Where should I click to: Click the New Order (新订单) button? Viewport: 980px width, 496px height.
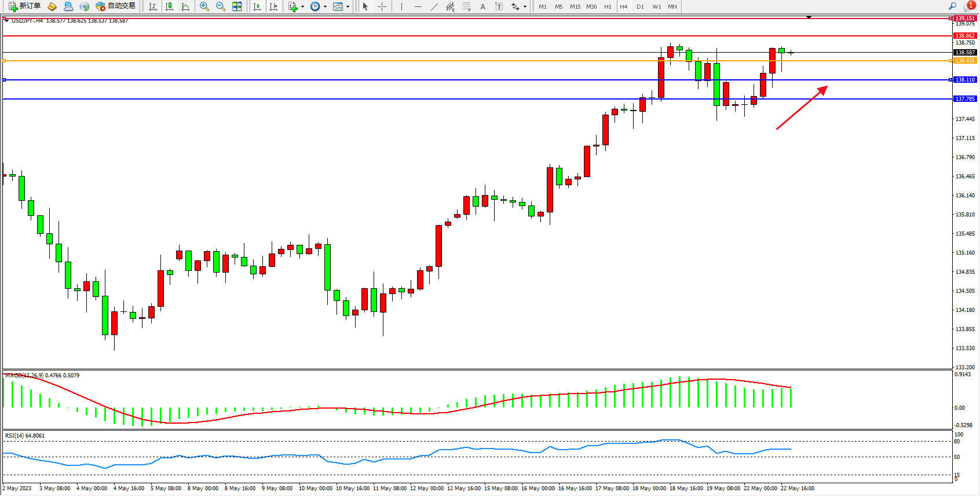point(24,6)
